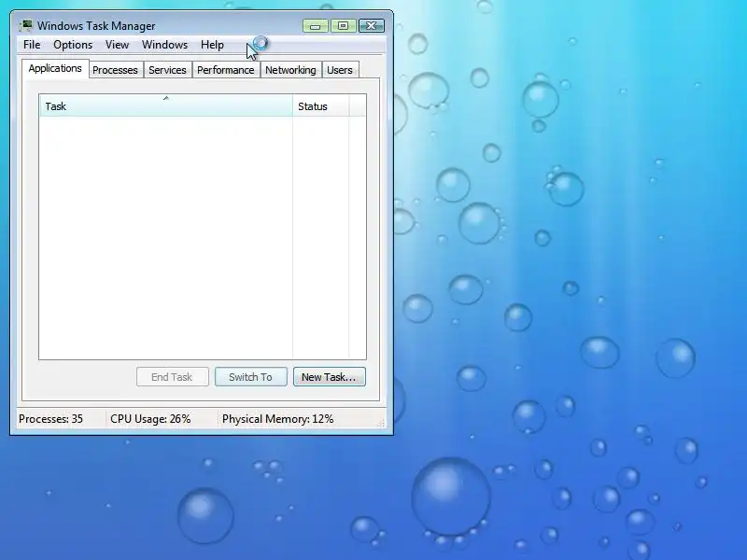747x560 pixels.
Task: Open the View menu
Action: pos(118,45)
